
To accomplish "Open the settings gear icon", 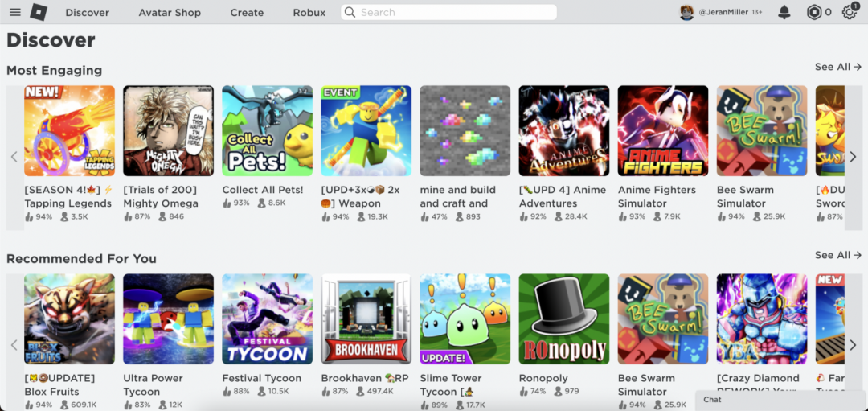I will click(x=849, y=12).
